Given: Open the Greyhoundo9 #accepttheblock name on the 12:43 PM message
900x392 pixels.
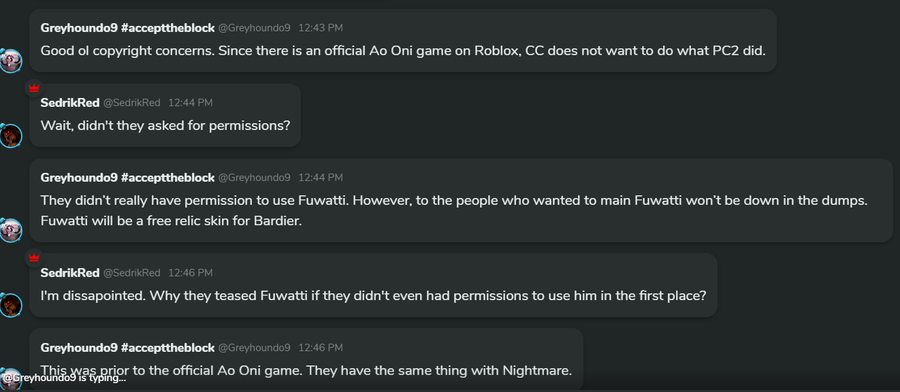Looking at the screenshot, I should coord(127,28).
